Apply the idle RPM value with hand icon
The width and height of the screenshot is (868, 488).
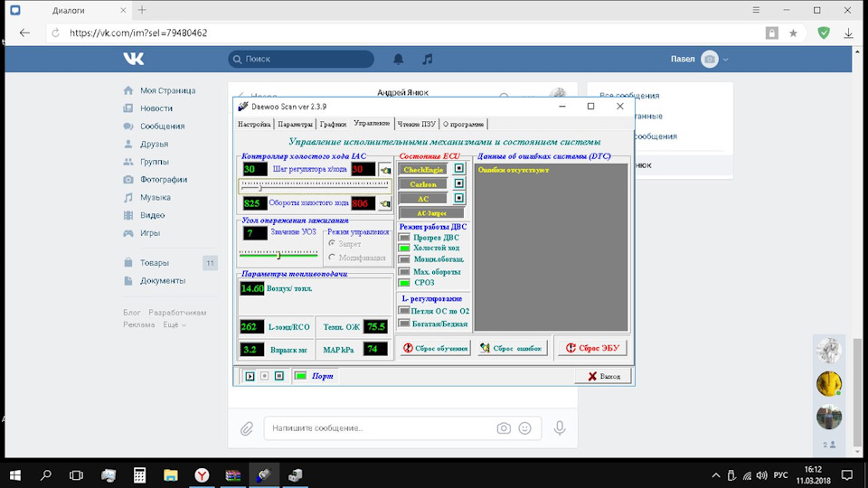(384, 203)
